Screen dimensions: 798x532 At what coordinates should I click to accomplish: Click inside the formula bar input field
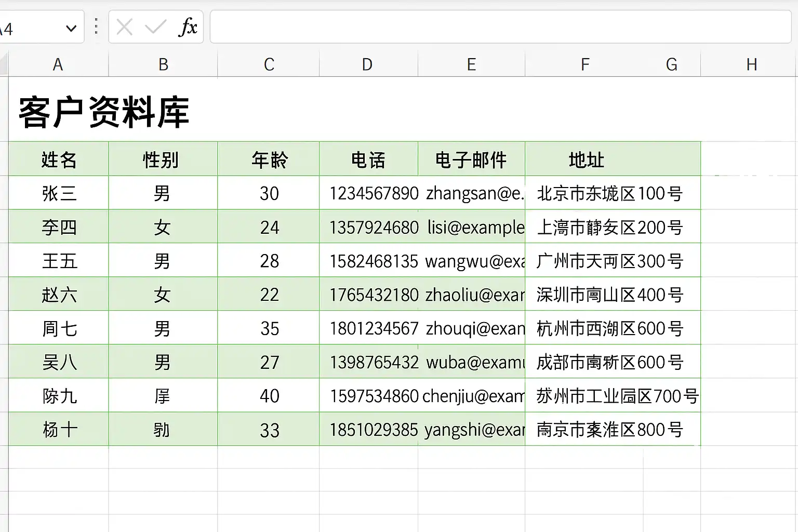[500, 26]
